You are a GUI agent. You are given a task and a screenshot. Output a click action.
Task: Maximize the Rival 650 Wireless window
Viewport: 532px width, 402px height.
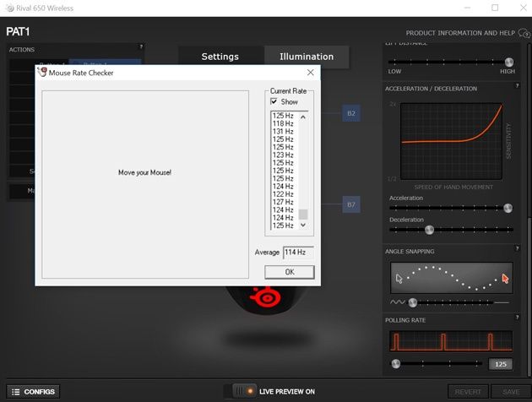pyautogui.click(x=495, y=8)
